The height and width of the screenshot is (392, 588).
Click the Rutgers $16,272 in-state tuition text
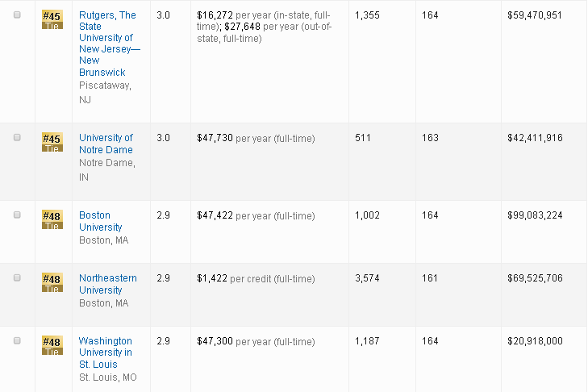pos(215,15)
